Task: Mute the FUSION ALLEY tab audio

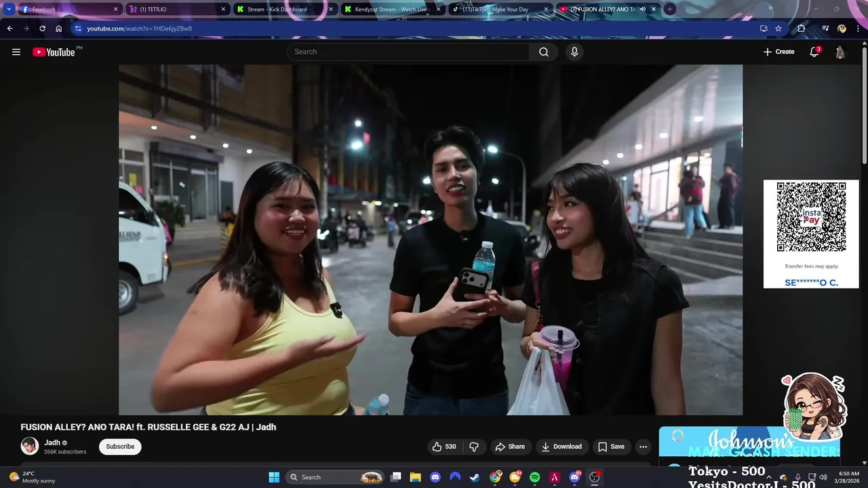Action: (x=643, y=9)
